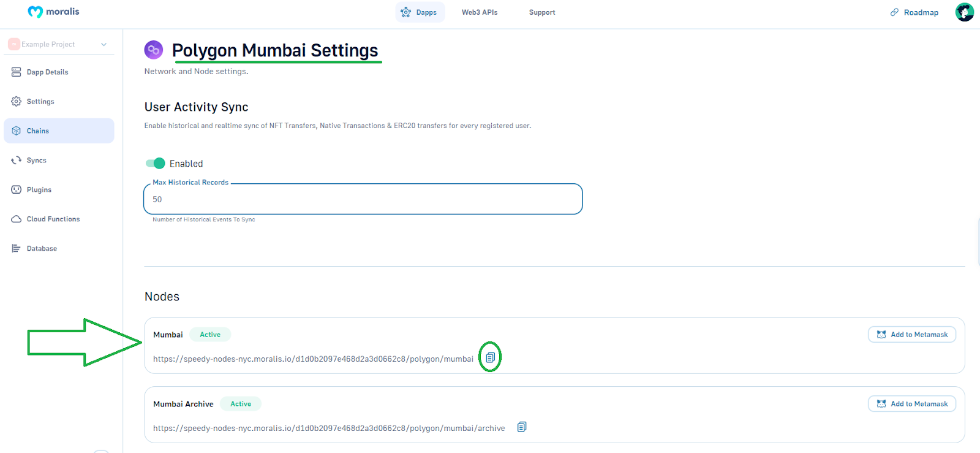The height and width of the screenshot is (453, 980).
Task: Add Mumbai Archive node to Metamask
Action: pyautogui.click(x=912, y=404)
